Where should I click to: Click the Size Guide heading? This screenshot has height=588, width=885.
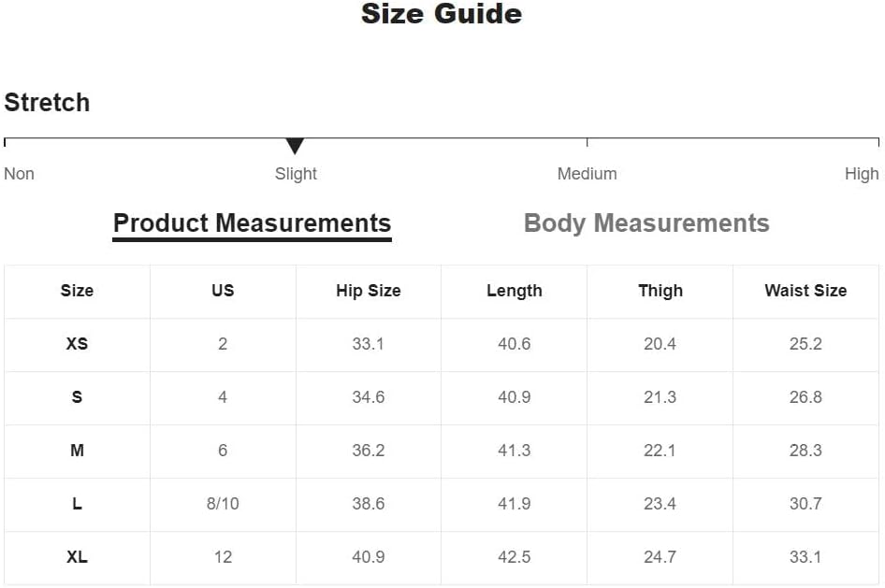click(x=442, y=13)
